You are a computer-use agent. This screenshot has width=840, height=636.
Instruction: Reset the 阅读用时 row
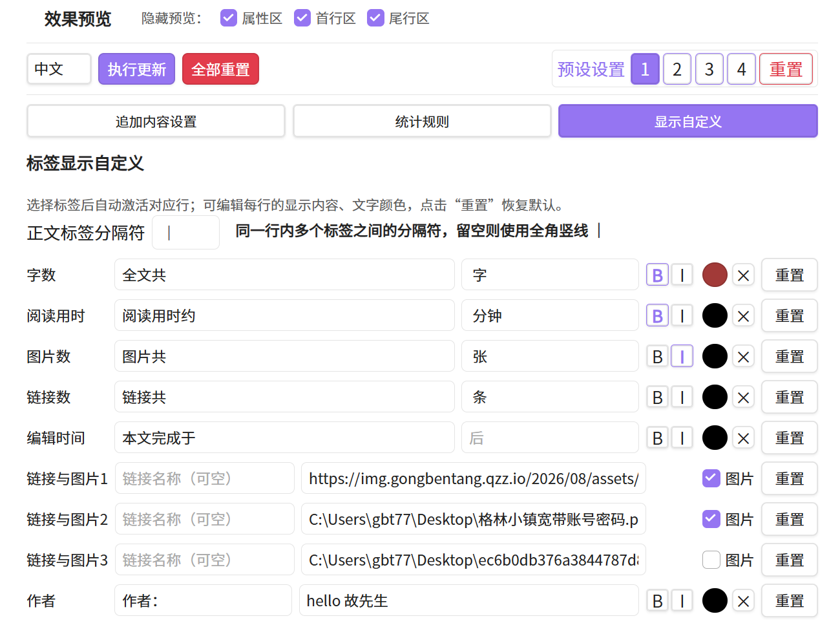coord(790,316)
